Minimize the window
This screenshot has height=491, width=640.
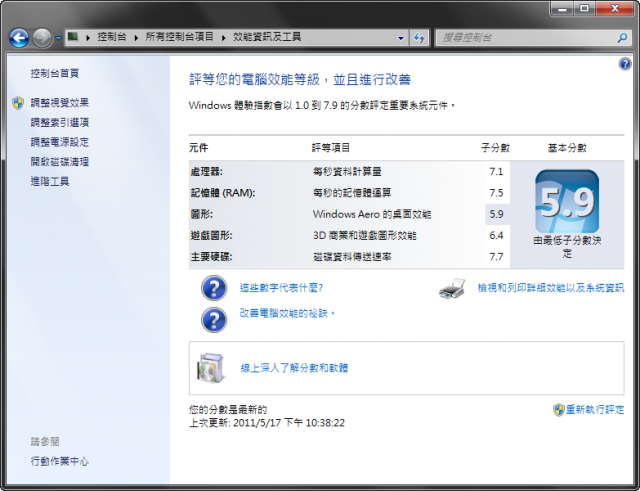[x=562, y=9]
